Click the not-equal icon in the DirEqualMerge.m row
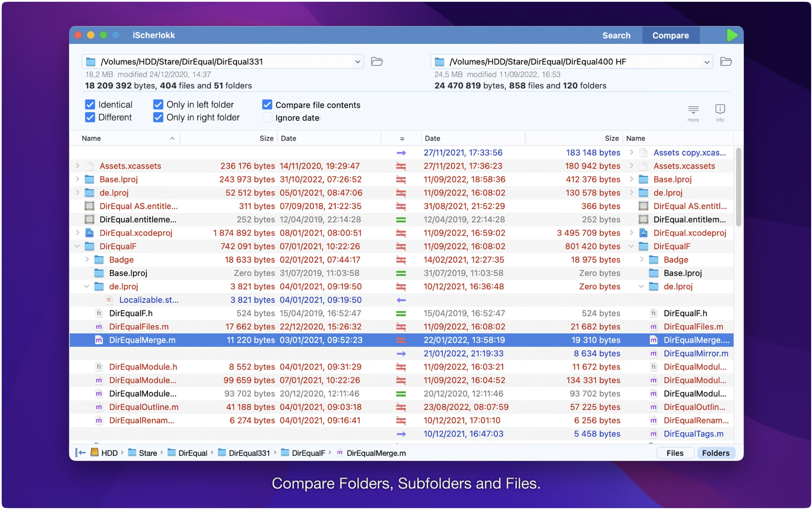Screen dimensions: 812x509 coord(401,340)
